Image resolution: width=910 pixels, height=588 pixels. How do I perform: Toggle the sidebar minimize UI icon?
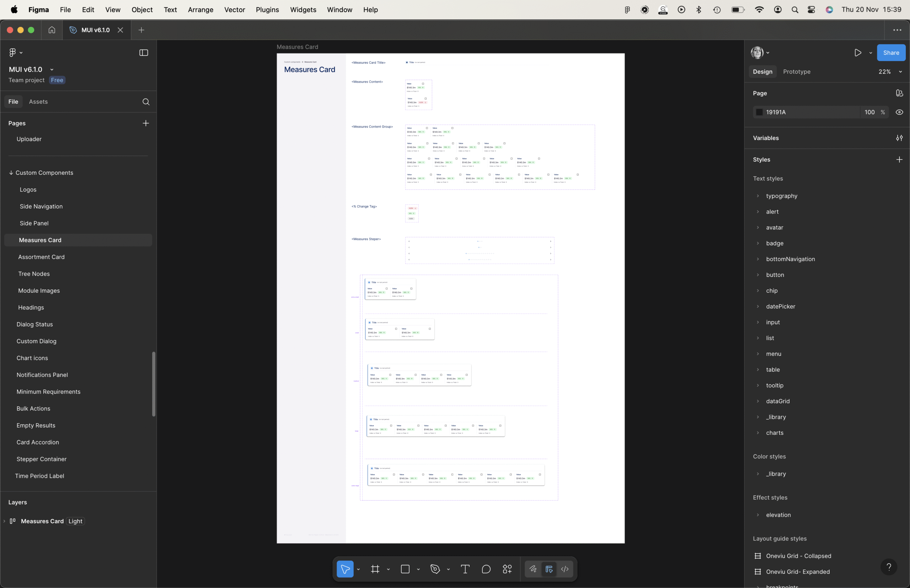(x=144, y=53)
